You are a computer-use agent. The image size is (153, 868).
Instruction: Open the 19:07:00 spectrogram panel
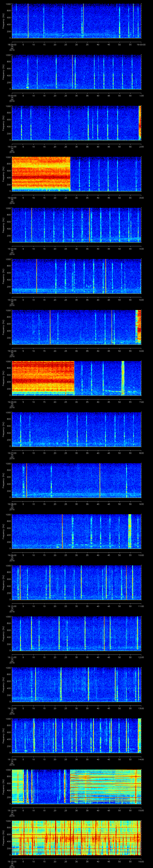coord(76,429)
